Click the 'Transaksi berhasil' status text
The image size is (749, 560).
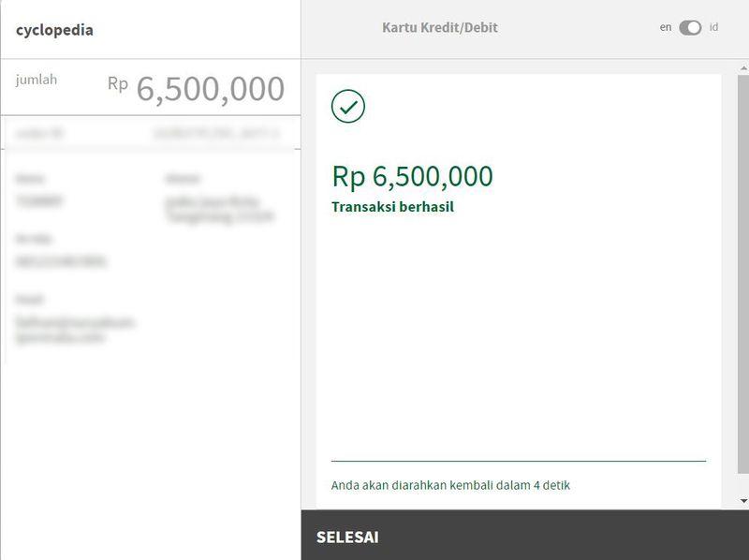pyautogui.click(x=392, y=207)
